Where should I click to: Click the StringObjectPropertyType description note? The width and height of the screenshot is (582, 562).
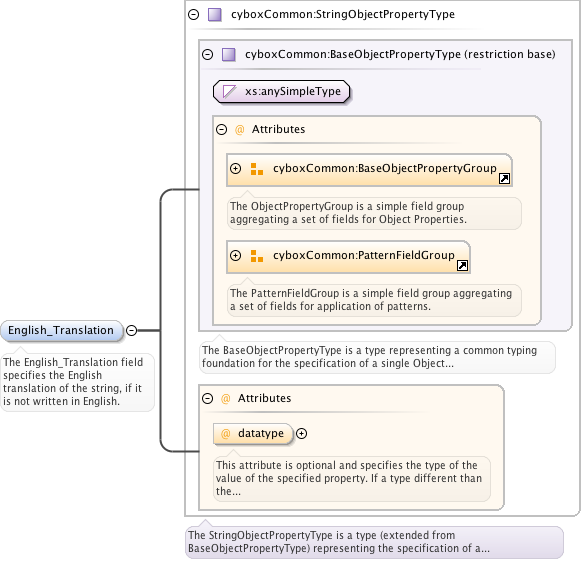(374, 542)
